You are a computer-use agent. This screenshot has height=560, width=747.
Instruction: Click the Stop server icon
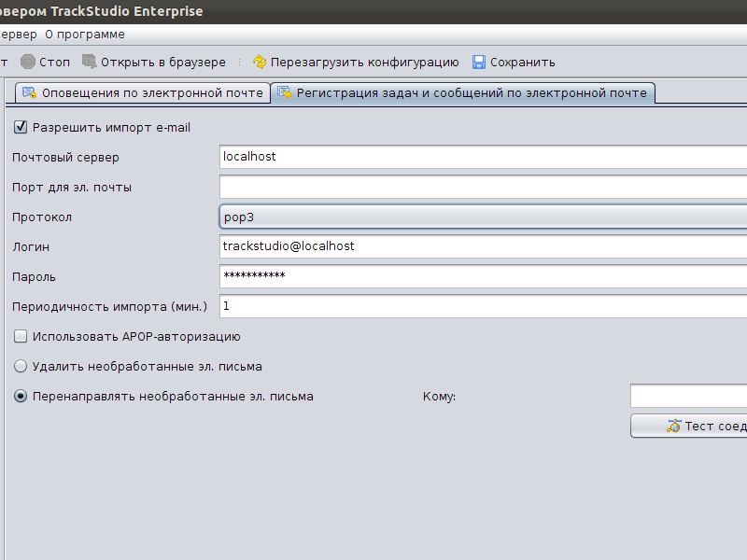click(28, 63)
